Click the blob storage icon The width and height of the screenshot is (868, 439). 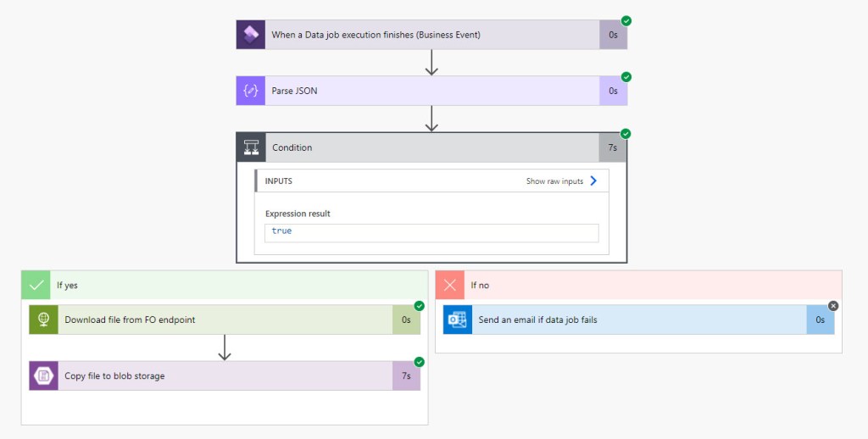pos(43,375)
